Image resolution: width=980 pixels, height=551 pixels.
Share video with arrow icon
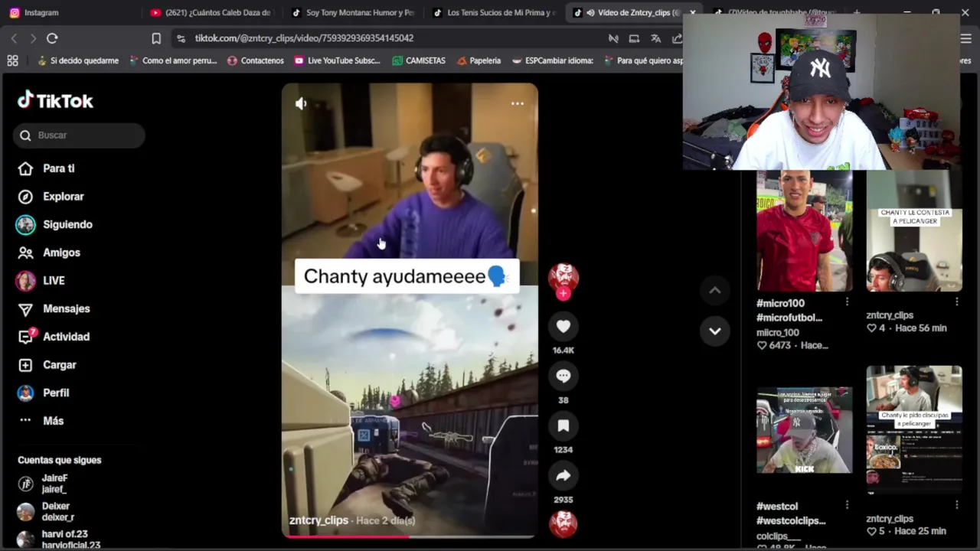(x=563, y=476)
